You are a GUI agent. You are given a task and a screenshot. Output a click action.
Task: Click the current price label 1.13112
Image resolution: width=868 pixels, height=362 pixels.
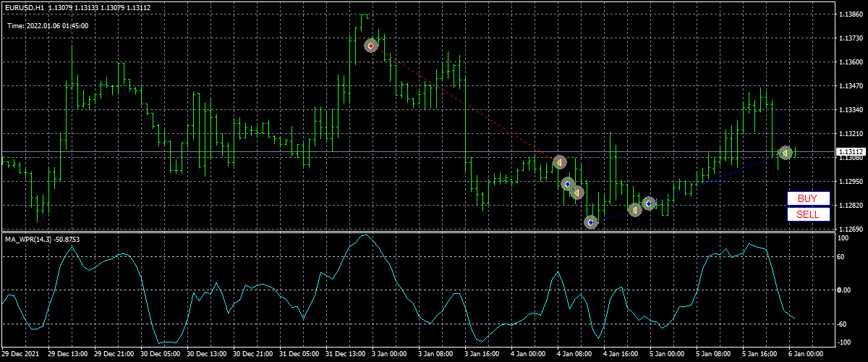(849, 152)
